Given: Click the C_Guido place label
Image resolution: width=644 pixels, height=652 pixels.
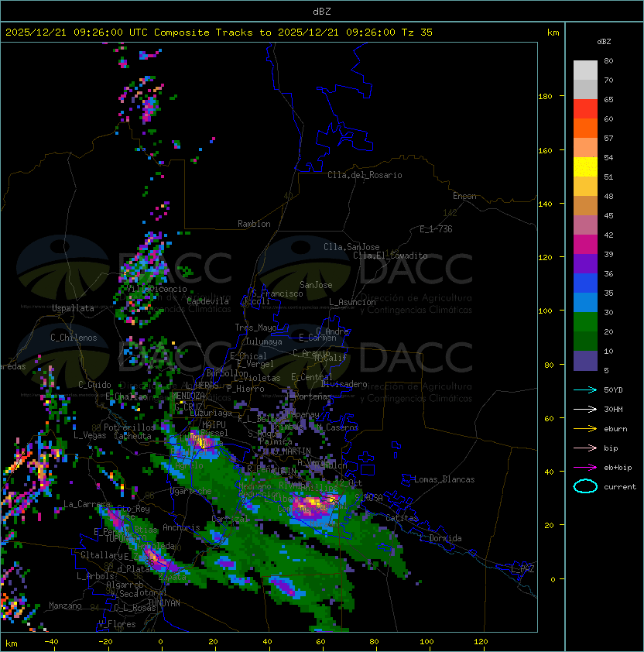Looking at the screenshot, I should (94, 385).
